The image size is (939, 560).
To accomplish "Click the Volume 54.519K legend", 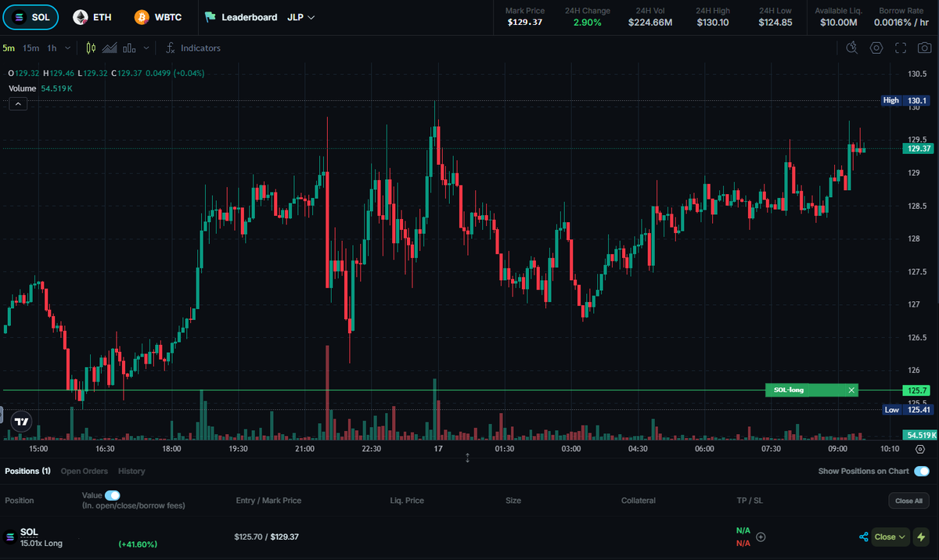I will pos(41,88).
